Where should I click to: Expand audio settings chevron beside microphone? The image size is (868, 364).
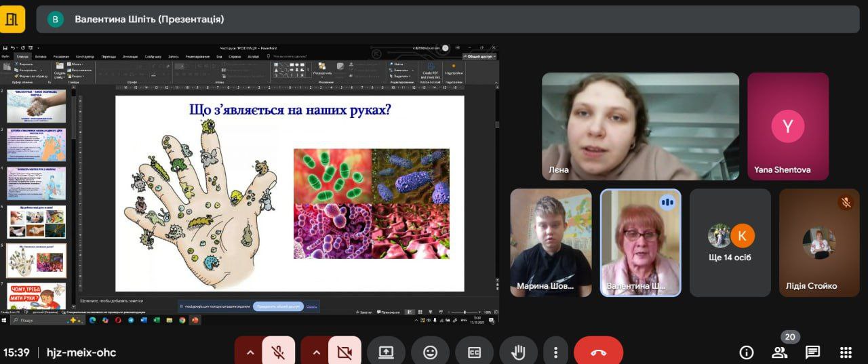(250, 352)
